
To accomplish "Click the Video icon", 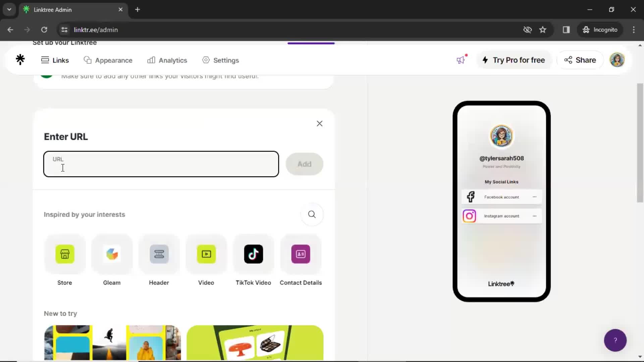I will [206, 254].
